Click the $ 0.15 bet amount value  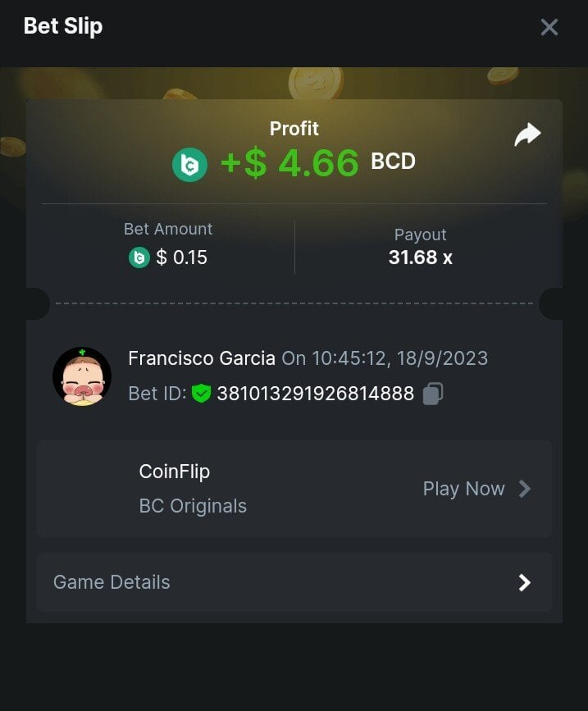tap(182, 258)
